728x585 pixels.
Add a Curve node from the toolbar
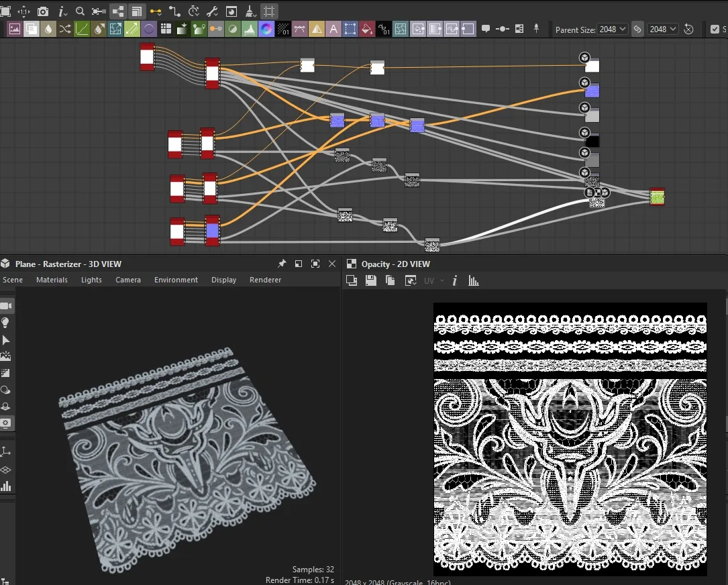(82, 29)
